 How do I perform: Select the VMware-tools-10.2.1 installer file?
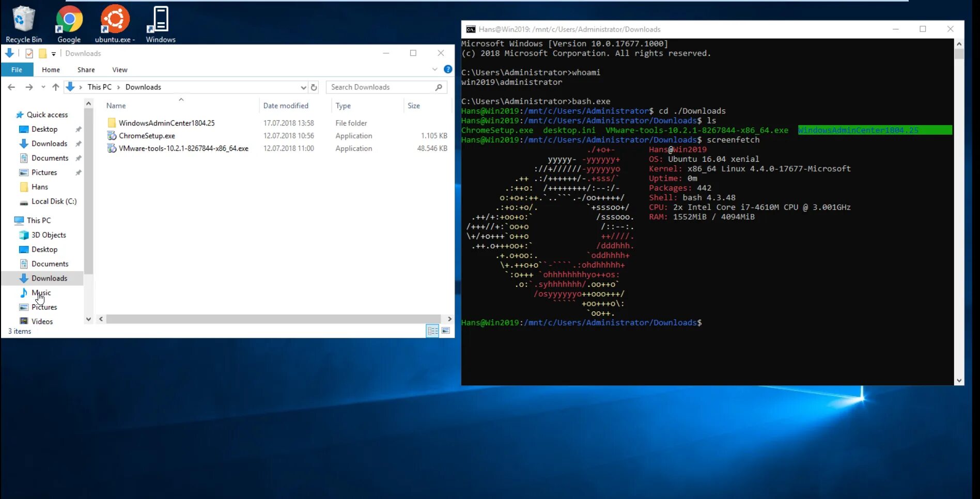pyautogui.click(x=183, y=148)
